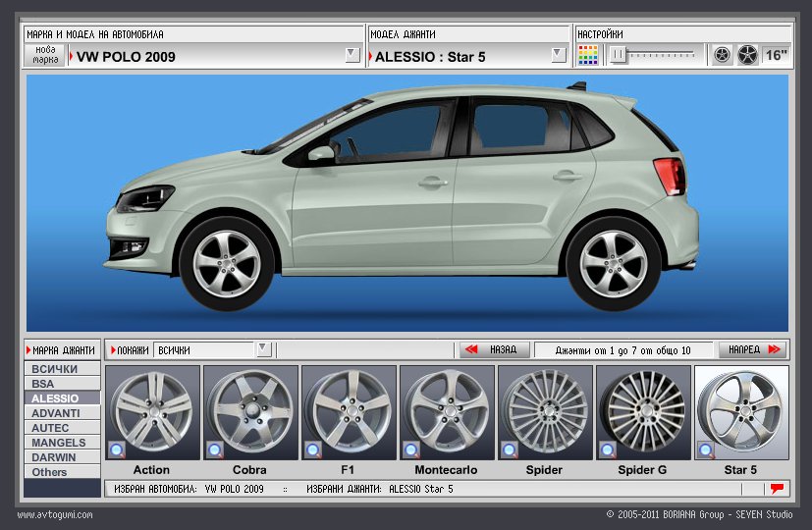Viewport: 812px width, 530px height.
Task: Zoom into the Action wheel preview
Action: pyautogui.click(x=117, y=450)
